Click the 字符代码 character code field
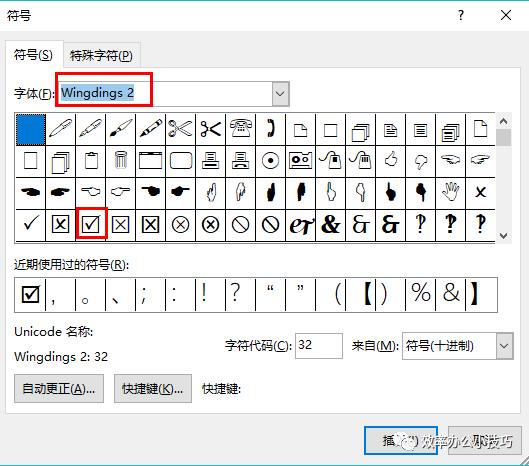The image size is (529, 466). (x=319, y=346)
